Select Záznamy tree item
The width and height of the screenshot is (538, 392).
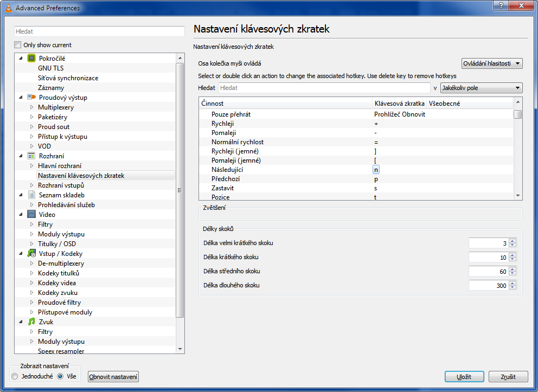point(51,87)
